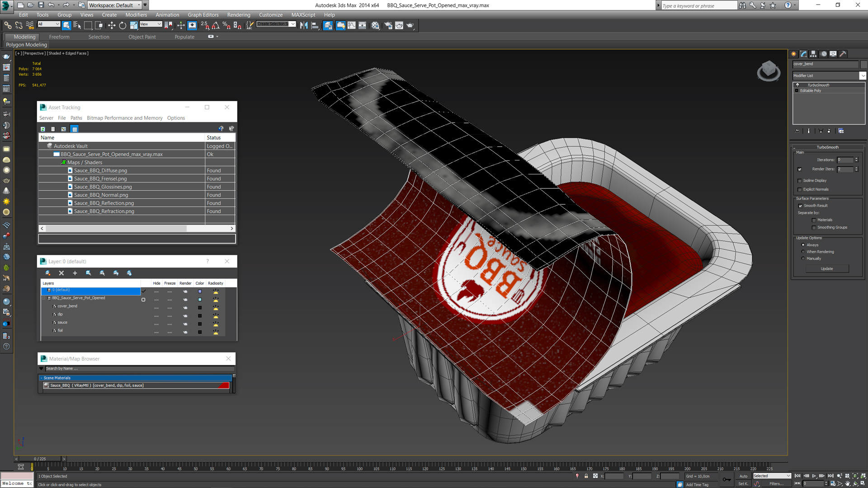
Task: Enable Separate by Materials checkbox
Action: click(814, 221)
